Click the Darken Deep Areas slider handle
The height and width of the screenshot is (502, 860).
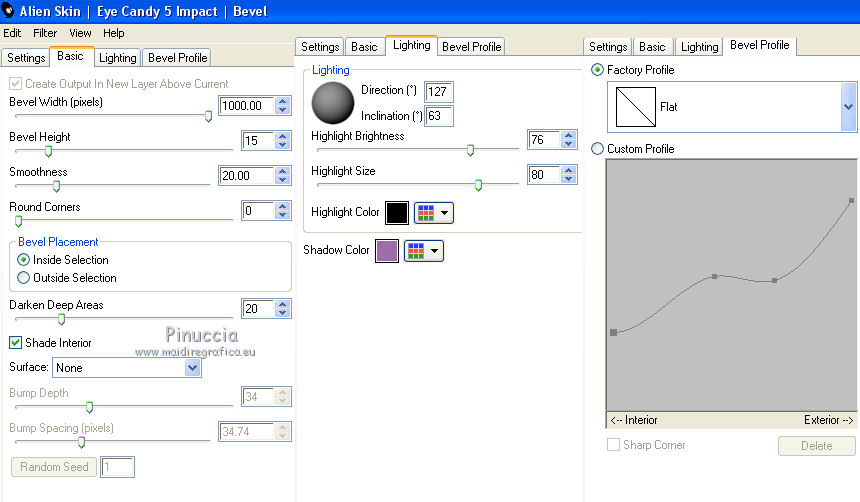[61, 319]
